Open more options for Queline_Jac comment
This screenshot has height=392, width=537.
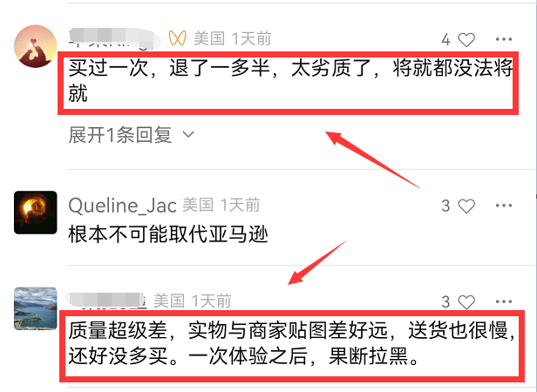504,206
